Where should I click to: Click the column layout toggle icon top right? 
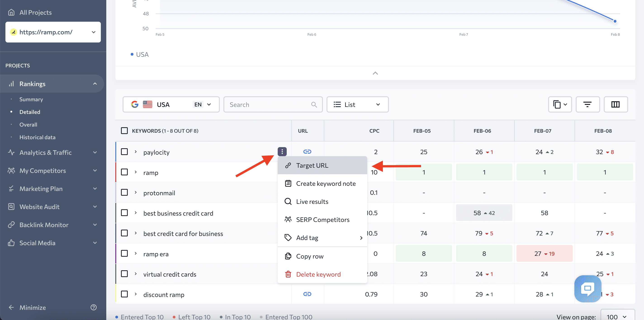[x=616, y=104]
